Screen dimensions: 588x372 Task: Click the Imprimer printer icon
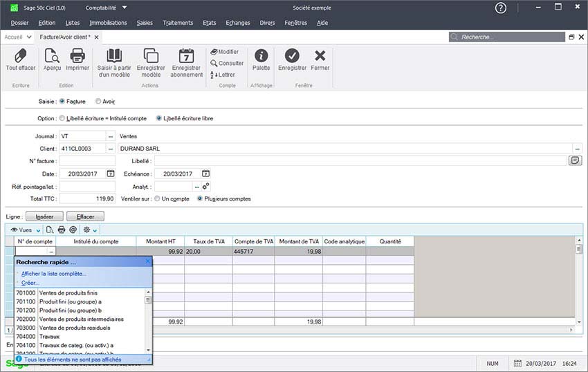click(x=77, y=57)
